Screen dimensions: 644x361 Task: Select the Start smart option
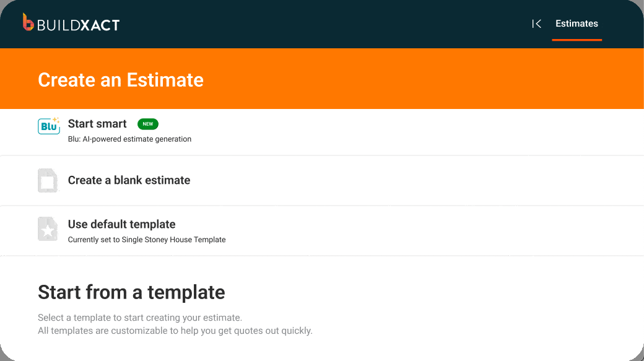[97, 124]
